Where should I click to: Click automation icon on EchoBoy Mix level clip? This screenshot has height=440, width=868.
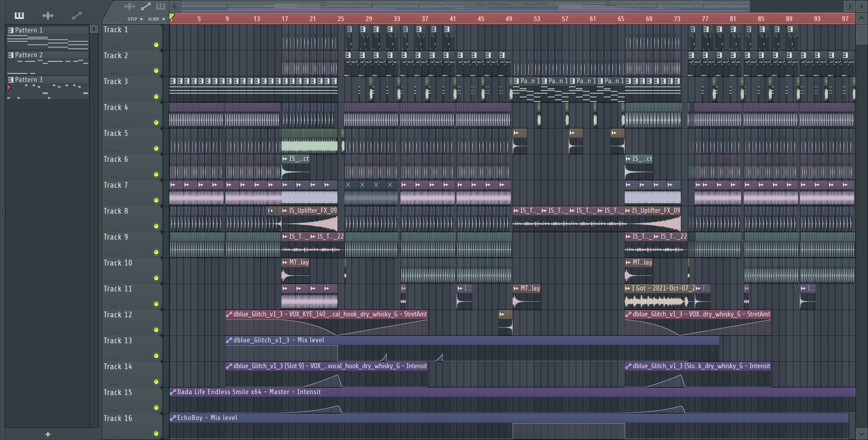[173, 418]
